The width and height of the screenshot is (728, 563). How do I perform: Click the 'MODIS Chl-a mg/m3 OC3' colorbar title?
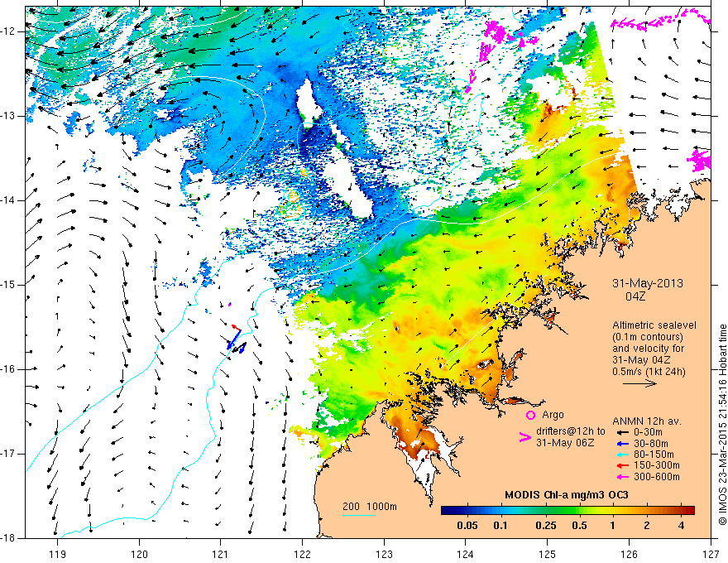(x=567, y=495)
